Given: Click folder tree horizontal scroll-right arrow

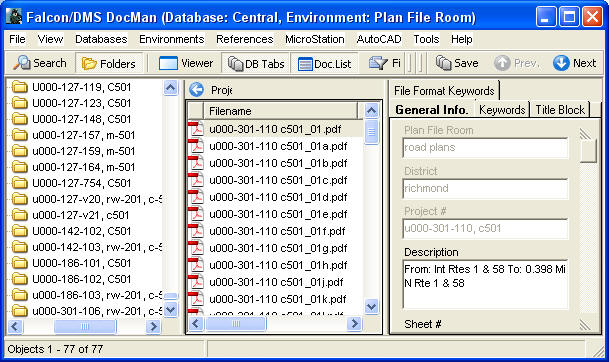Looking at the screenshot, I should pos(153,326).
